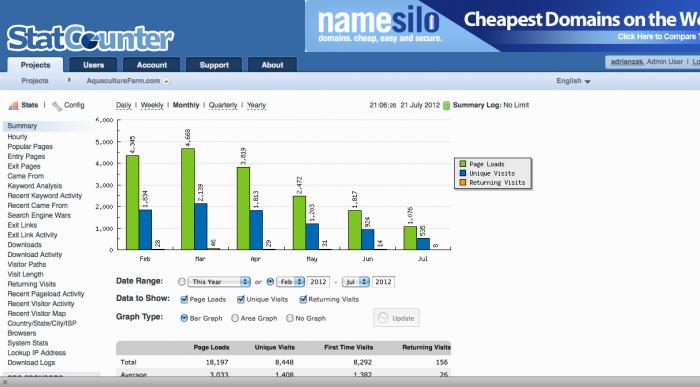The width and height of the screenshot is (700, 387).
Task: Open Downloads in the sidebar
Action: pyautogui.click(x=25, y=245)
